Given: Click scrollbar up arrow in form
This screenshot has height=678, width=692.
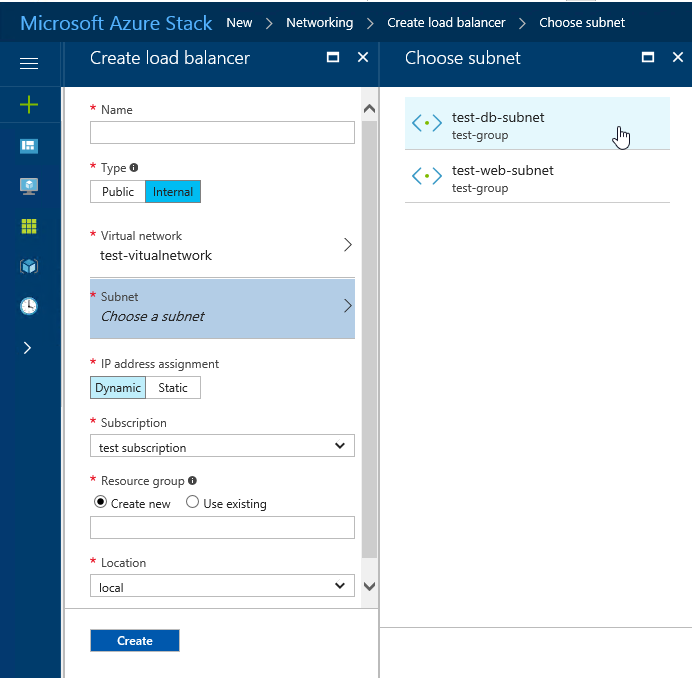Looking at the screenshot, I should pos(369,109).
